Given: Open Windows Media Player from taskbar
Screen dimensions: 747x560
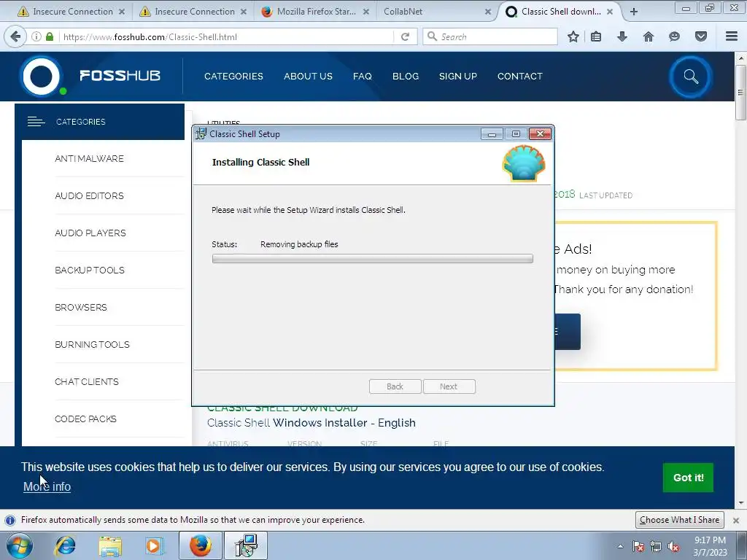Looking at the screenshot, I should tap(154, 545).
